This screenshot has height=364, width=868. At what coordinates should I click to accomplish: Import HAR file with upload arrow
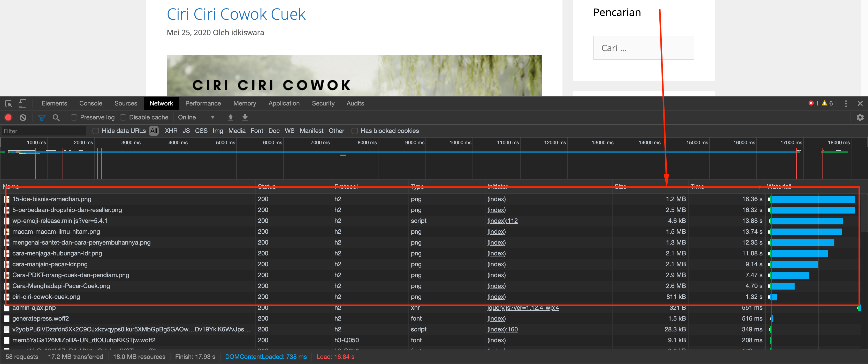[x=231, y=117]
